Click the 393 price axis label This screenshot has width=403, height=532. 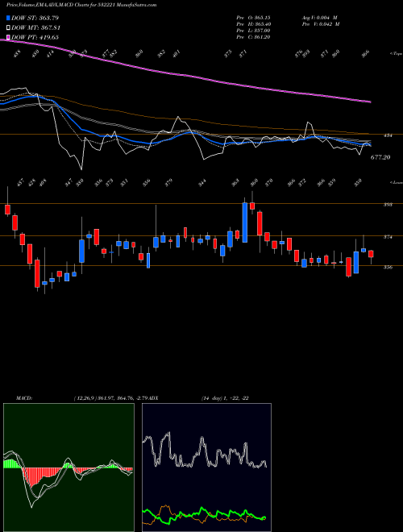pyautogui.click(x=388, y=205)
